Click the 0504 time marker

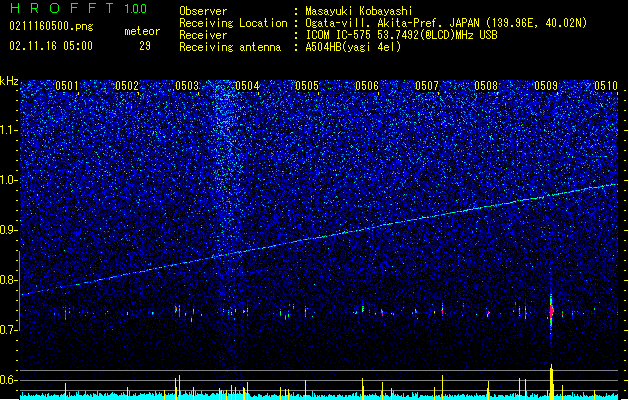coord(247,86)
